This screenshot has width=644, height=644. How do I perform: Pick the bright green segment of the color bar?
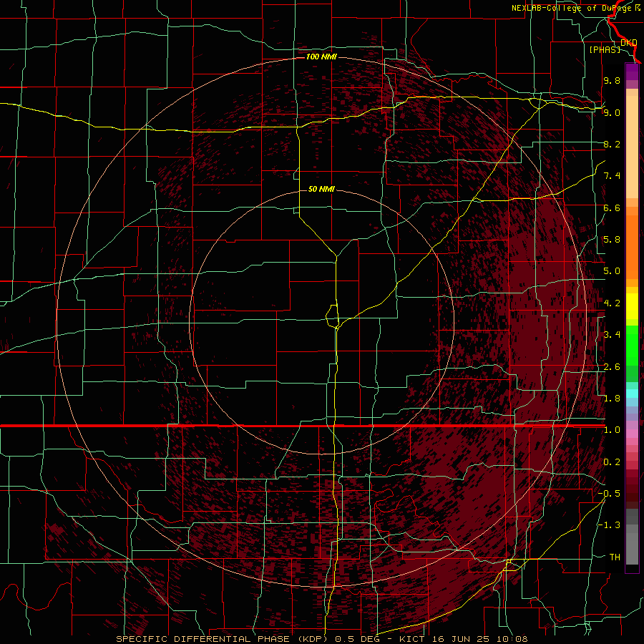[x=632, y=345]
